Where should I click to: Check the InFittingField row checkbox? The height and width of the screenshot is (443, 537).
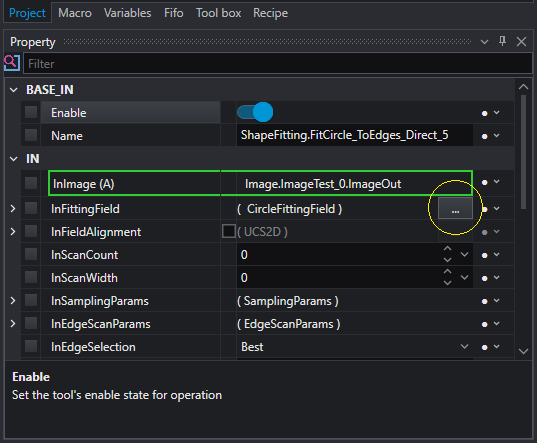(x=31, y=208)
